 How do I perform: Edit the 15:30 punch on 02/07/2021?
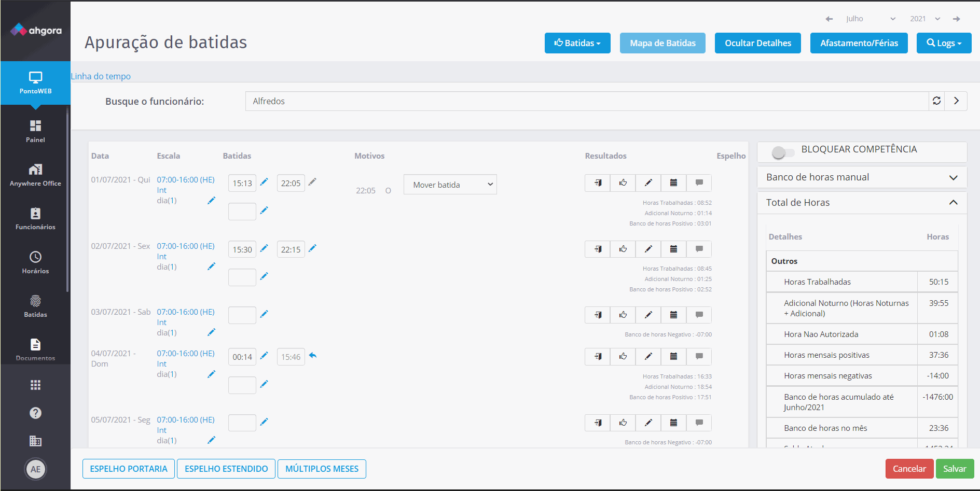click(x=264, y=248)
